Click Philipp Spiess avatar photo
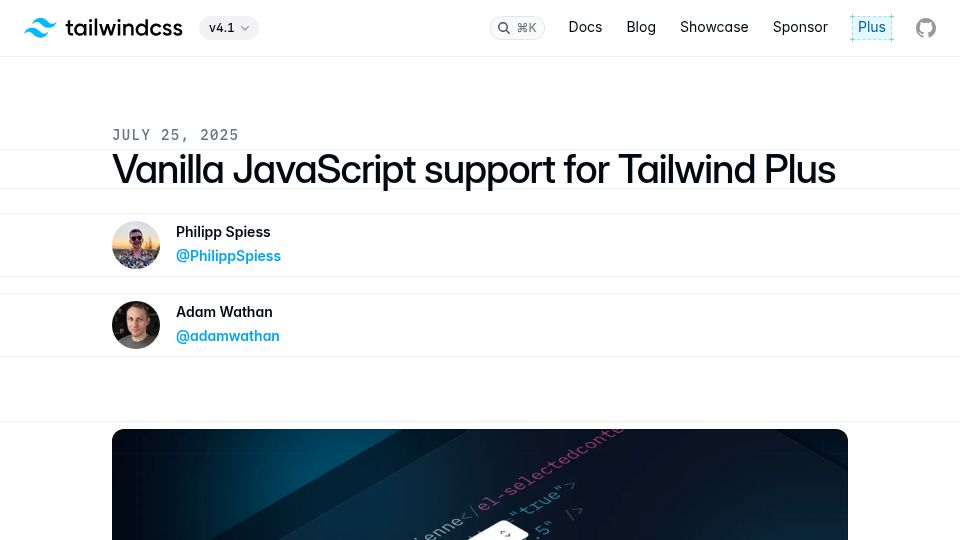The width and height of the screenshot is (960, 540). pos(136,245)
